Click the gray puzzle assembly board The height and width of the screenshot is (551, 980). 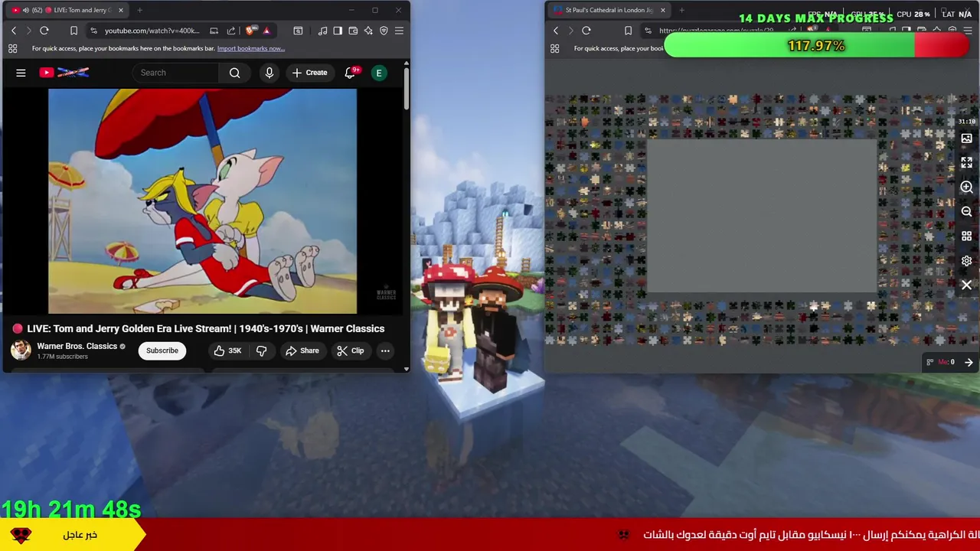pyautogui.click(x=762, y=216)
